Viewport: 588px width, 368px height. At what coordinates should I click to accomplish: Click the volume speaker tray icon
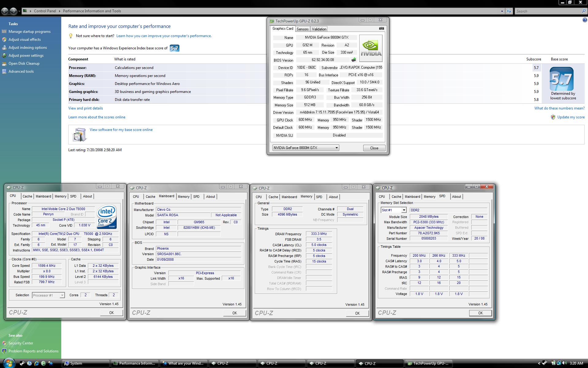click(x=564, y=363)
